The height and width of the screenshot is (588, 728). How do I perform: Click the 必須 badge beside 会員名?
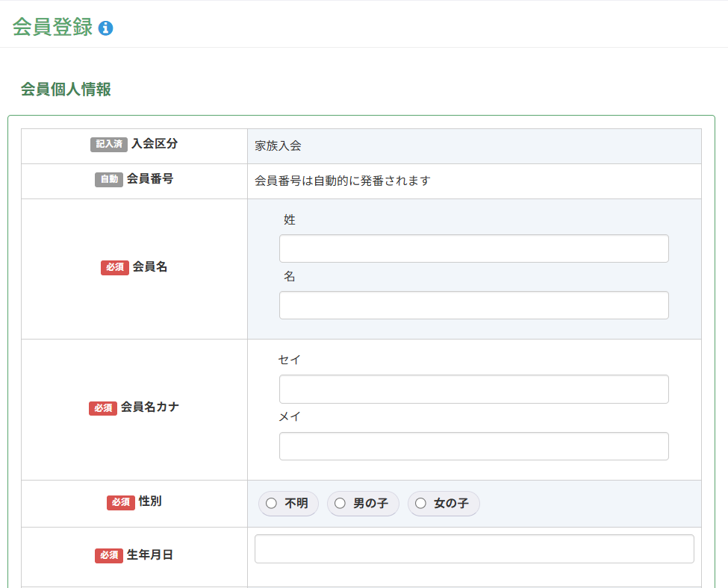(115, 267)
